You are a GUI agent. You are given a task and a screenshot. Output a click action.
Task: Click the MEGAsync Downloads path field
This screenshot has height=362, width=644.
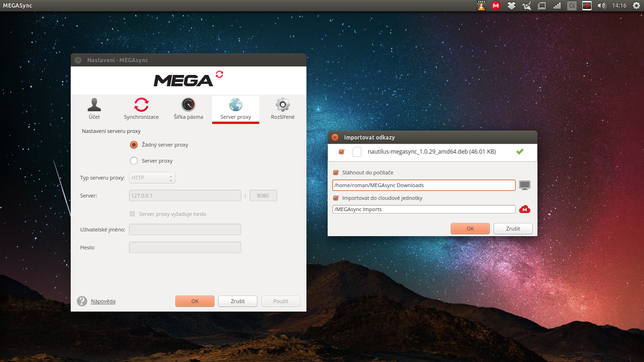click(x=423, y=185)
